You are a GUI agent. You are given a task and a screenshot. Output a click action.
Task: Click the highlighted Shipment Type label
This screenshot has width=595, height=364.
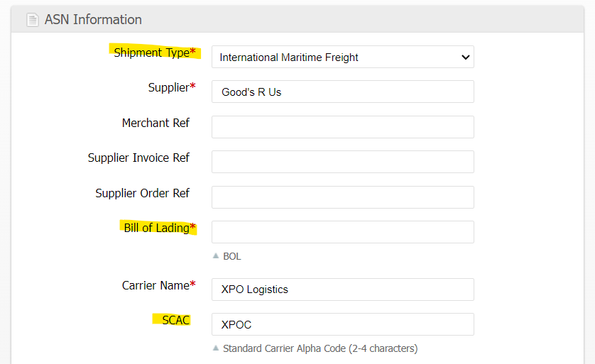(x=152, y=53)
